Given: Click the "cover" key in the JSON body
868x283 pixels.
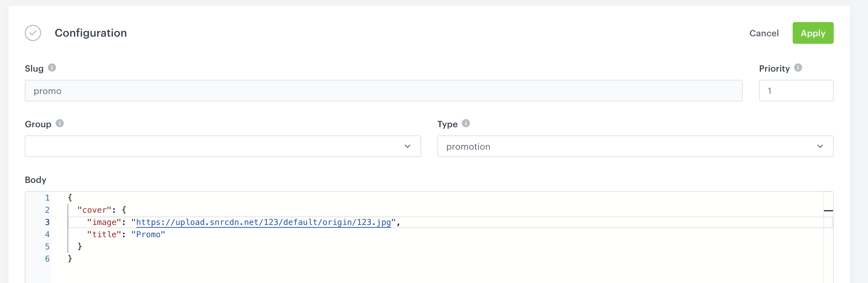Looking at the screenshot, I should click(x=94, y=210).
